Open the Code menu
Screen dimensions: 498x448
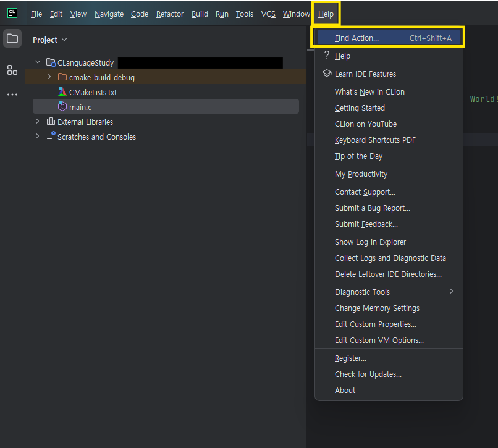pos(140,14)
